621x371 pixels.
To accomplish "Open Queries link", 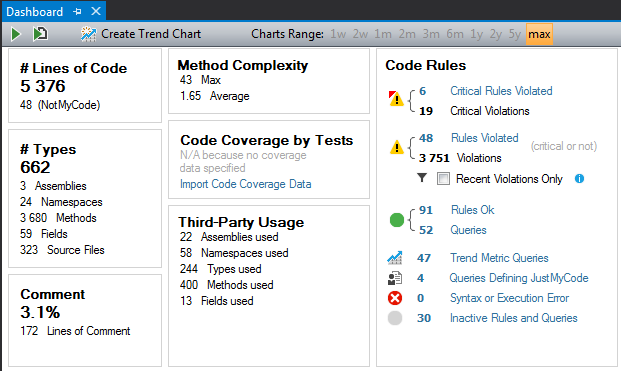I will click(468, 230).
